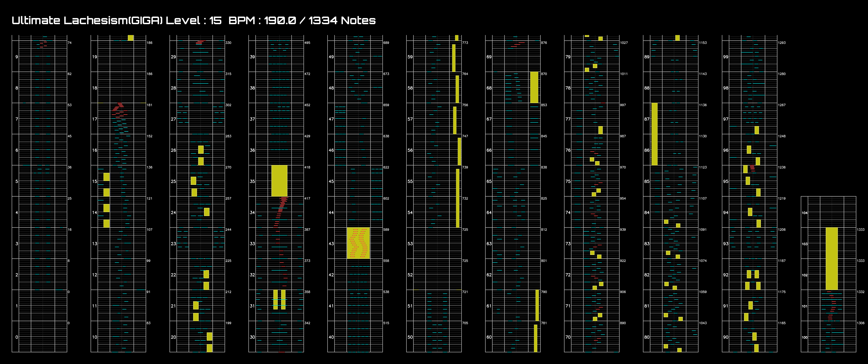Click measure label '68'
The height and width of the screenshot is (364, 868).
(x=489, y=88)
